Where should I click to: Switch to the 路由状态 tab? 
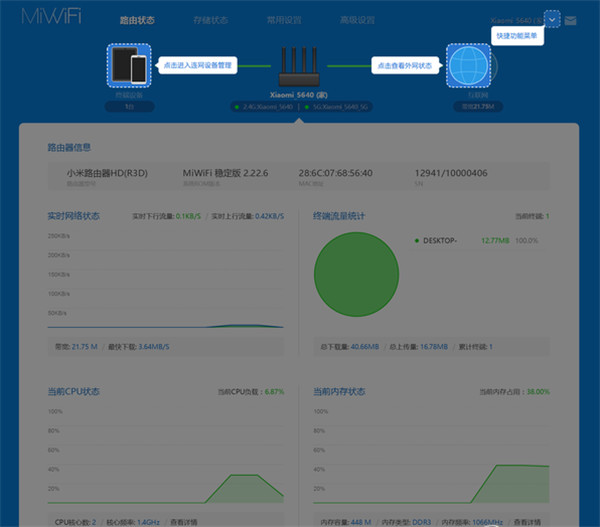point(137,20)
